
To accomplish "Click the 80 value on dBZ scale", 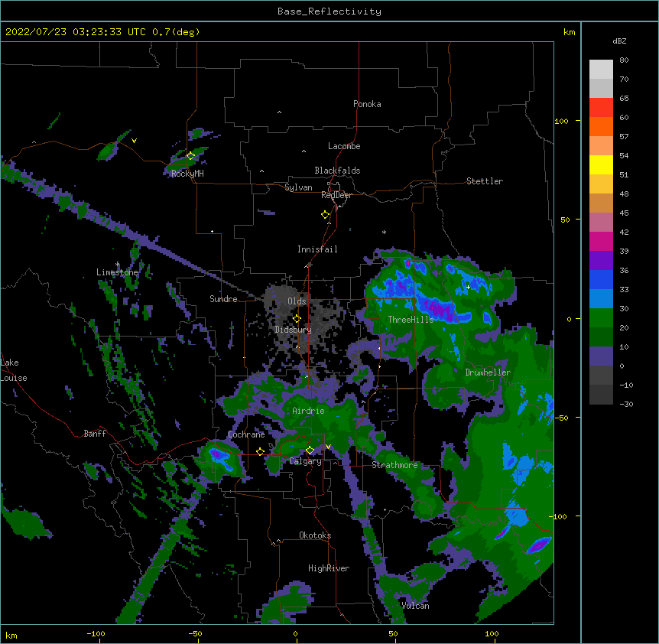I will tap(624, 60).
